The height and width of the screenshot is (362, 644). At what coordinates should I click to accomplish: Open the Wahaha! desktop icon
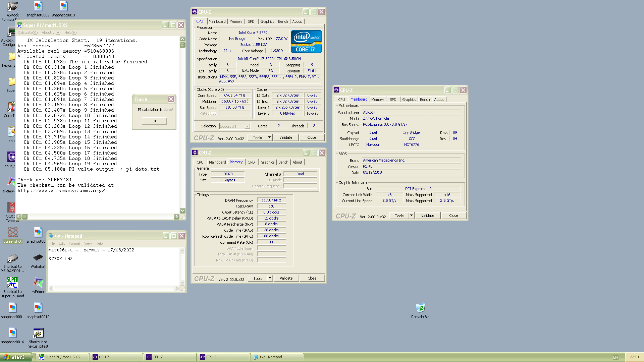38,261
